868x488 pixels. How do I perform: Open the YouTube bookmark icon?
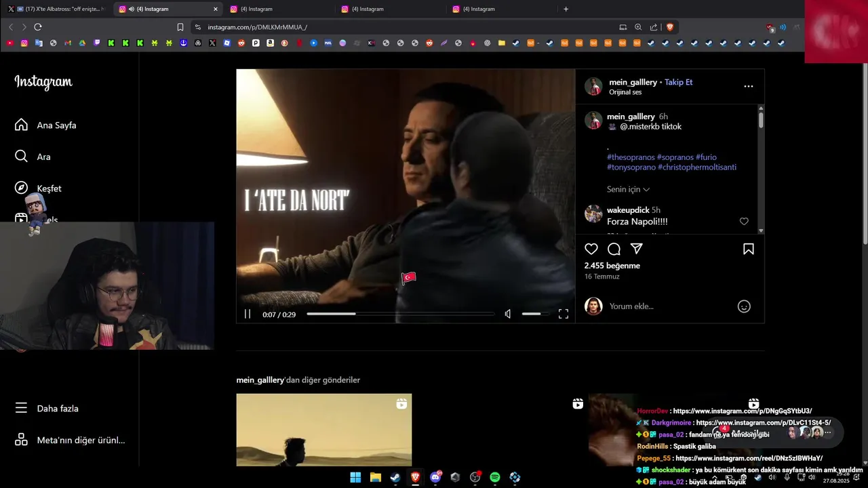[x=9, y=43]
